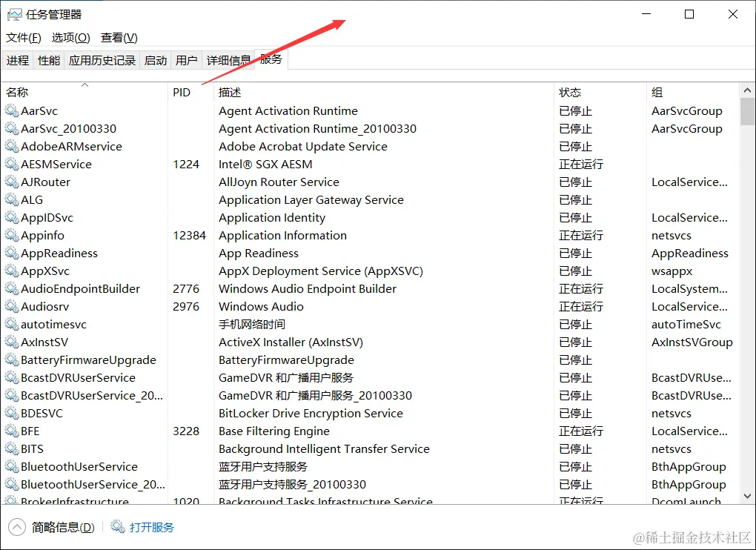The image size is (756, 550).
Task: Click the AppXSvc gear icon
Action: pyautogui.click(x=12, y=271)
